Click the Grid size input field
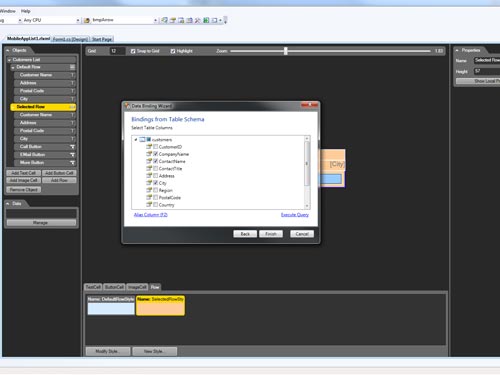Image resolution: width=500 pixels, height=375 pixels. point(117,51)
